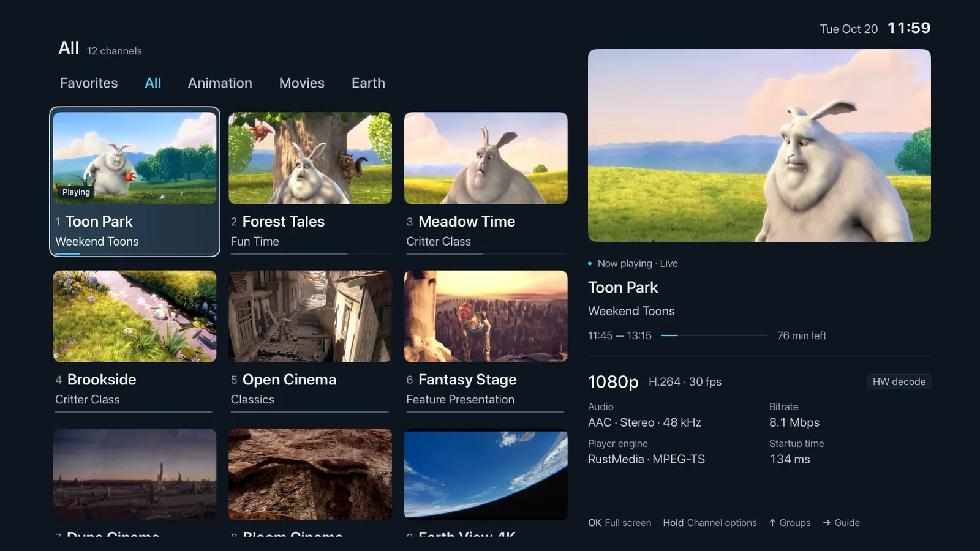Switch to the Movies tab
Screen dimensions: 980x551
pos(302,83)
